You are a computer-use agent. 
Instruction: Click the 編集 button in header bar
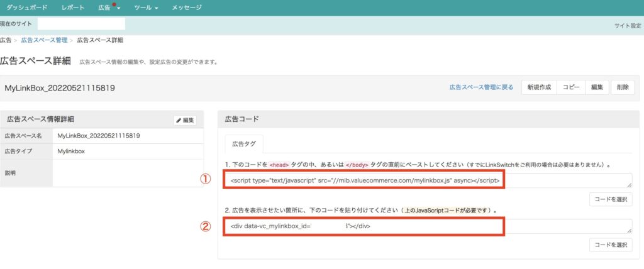[597, 87]
